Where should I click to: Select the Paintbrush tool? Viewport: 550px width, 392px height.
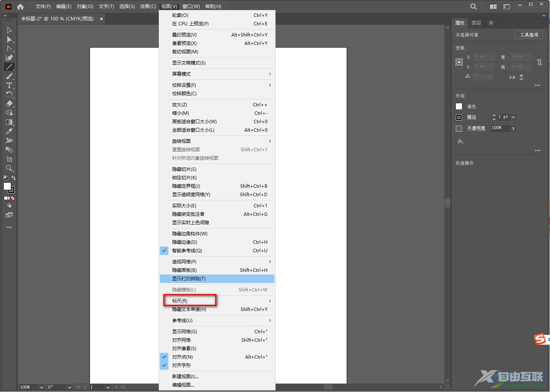point(9,76)
